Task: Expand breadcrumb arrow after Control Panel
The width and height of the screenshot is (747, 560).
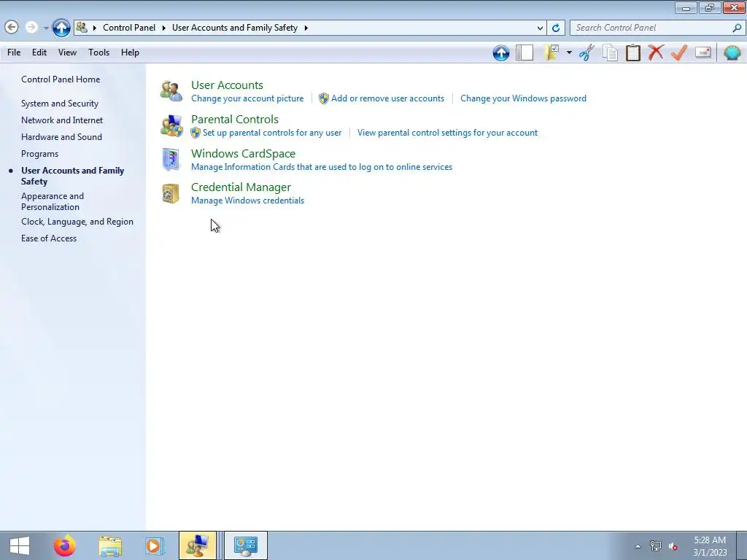Action: [163, 28]
